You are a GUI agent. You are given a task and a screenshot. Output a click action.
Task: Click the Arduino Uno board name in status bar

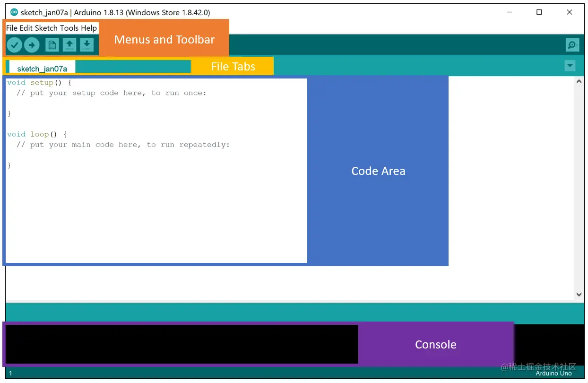(x=553, y=373)
